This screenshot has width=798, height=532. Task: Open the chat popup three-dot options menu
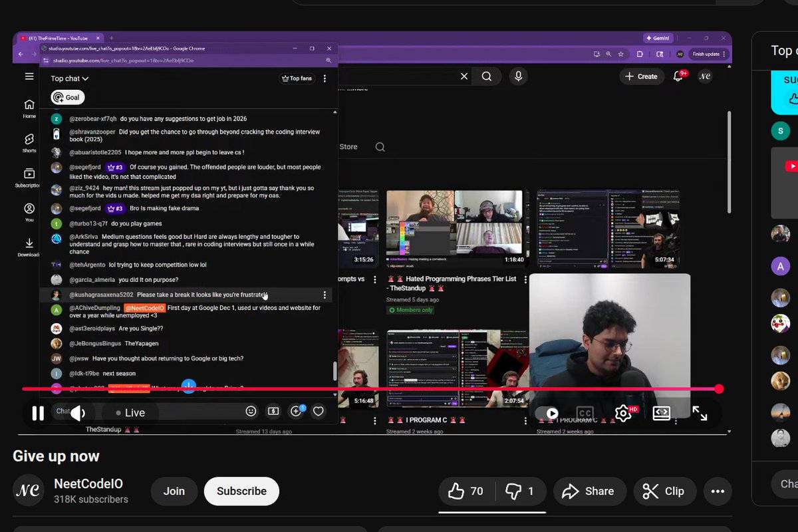coord(325,78)
